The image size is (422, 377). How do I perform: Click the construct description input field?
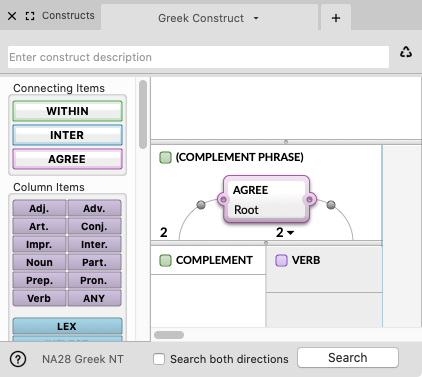pos(198,57)
